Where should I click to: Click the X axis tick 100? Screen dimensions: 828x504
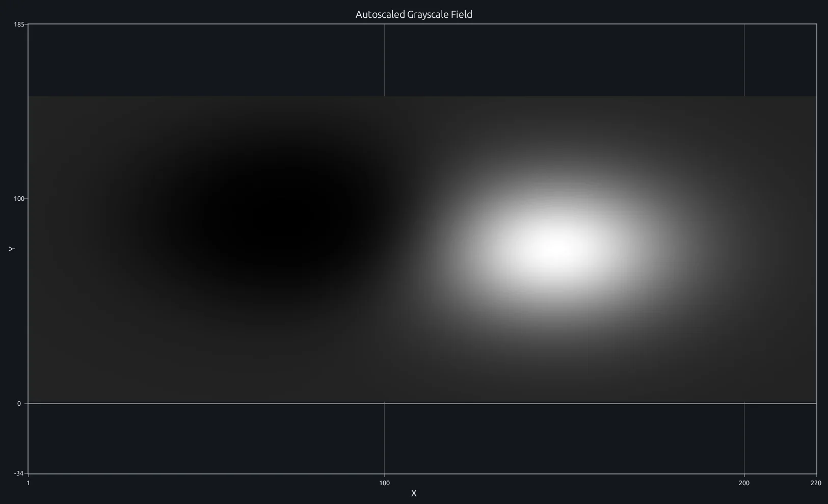tap(385, 483)
